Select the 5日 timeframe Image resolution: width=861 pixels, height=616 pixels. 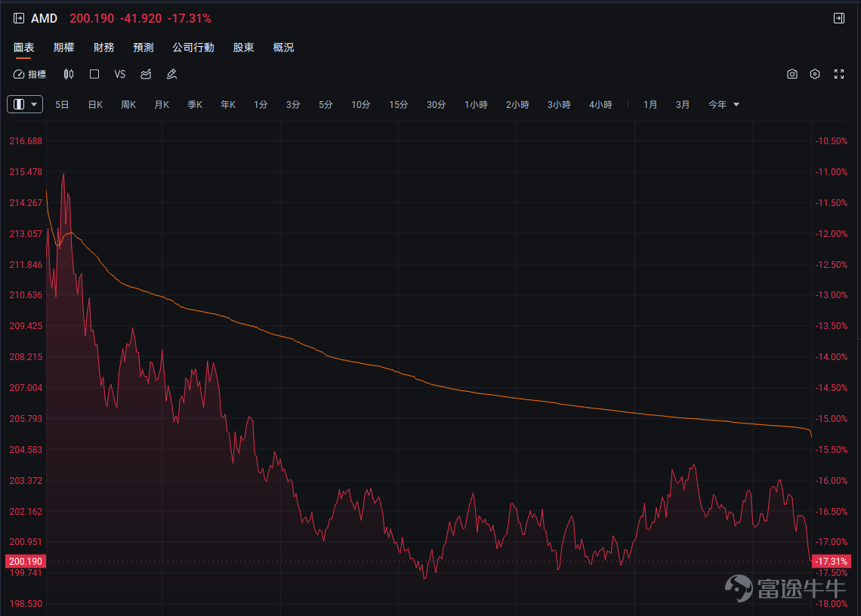point(62,104)
